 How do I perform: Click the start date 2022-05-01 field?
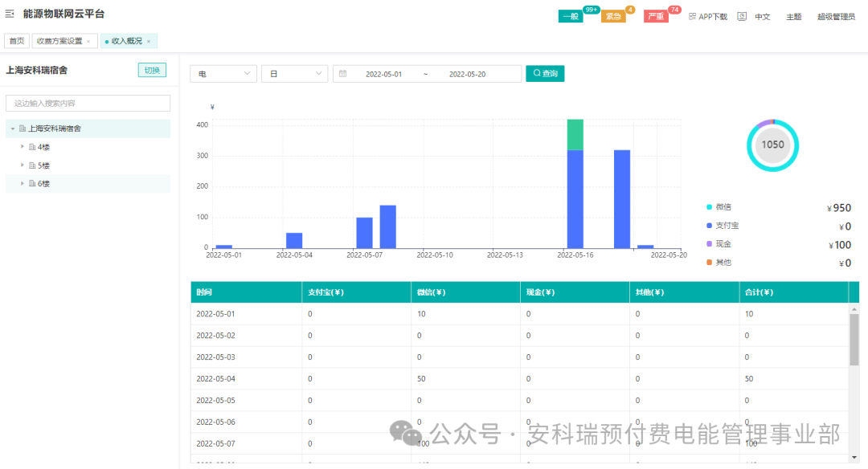tap(383, 74)
